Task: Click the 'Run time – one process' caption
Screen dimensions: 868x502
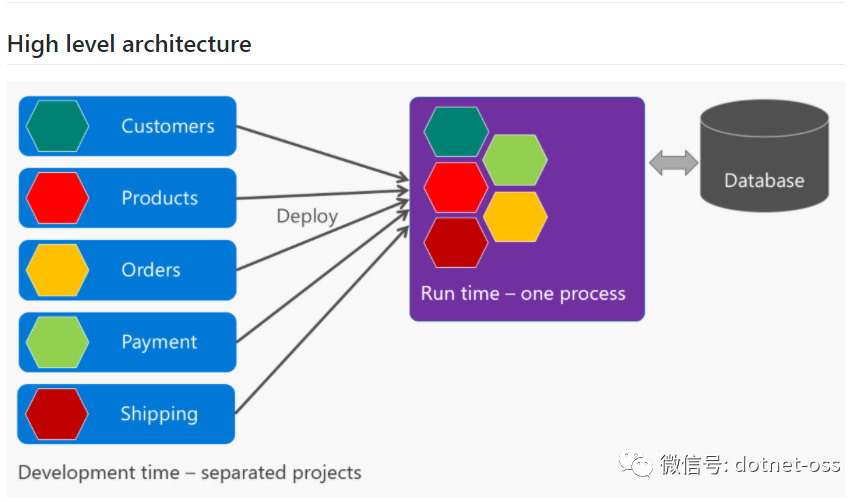Action: coord(523,293)
